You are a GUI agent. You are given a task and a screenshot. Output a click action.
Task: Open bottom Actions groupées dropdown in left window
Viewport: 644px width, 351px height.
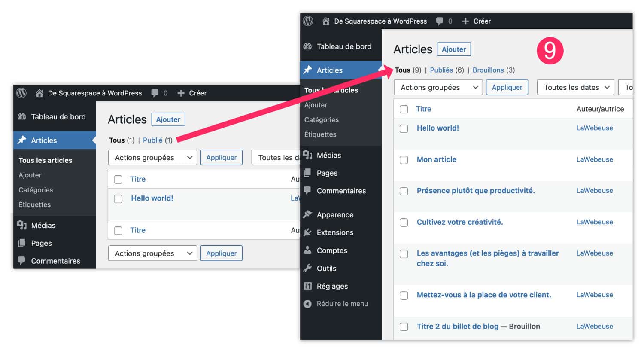(152, 253)
